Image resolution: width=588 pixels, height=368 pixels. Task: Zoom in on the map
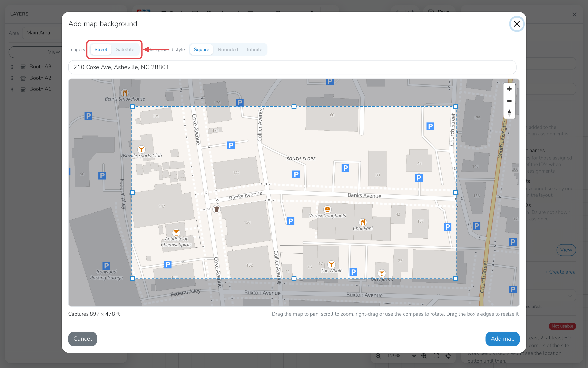pyautogui.click(x=509, y=89)
